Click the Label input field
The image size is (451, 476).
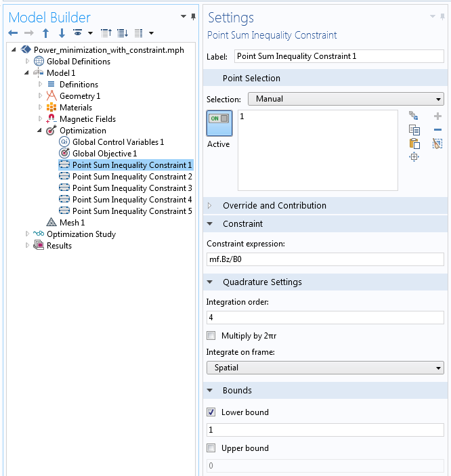click(x=339, y=56)
